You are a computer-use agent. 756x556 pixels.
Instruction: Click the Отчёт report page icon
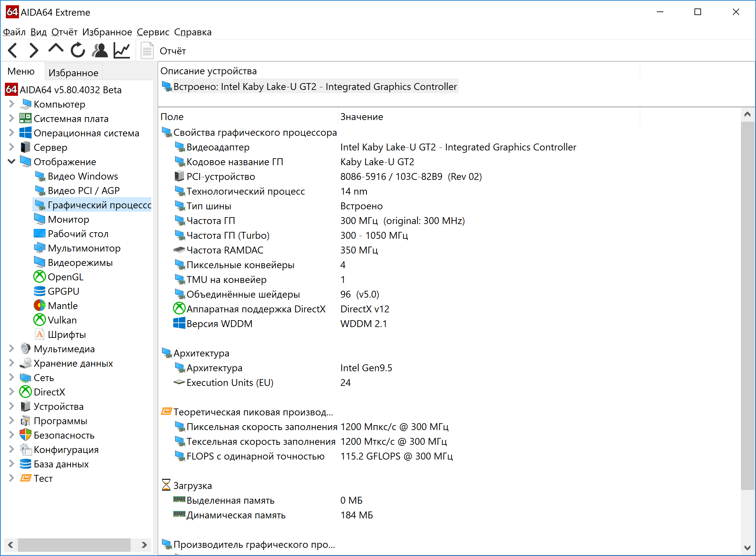tap(147, 50)
